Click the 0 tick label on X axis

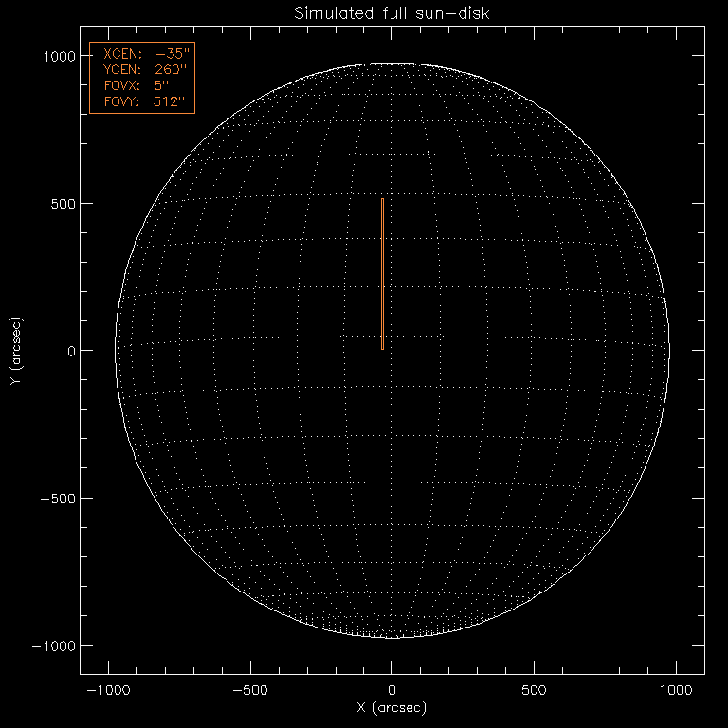tap(392, 690)
